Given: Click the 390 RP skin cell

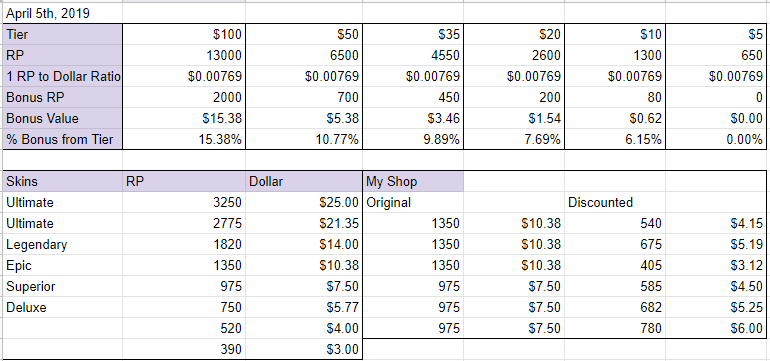Looking at the screenshot, I should coord(184,350).
